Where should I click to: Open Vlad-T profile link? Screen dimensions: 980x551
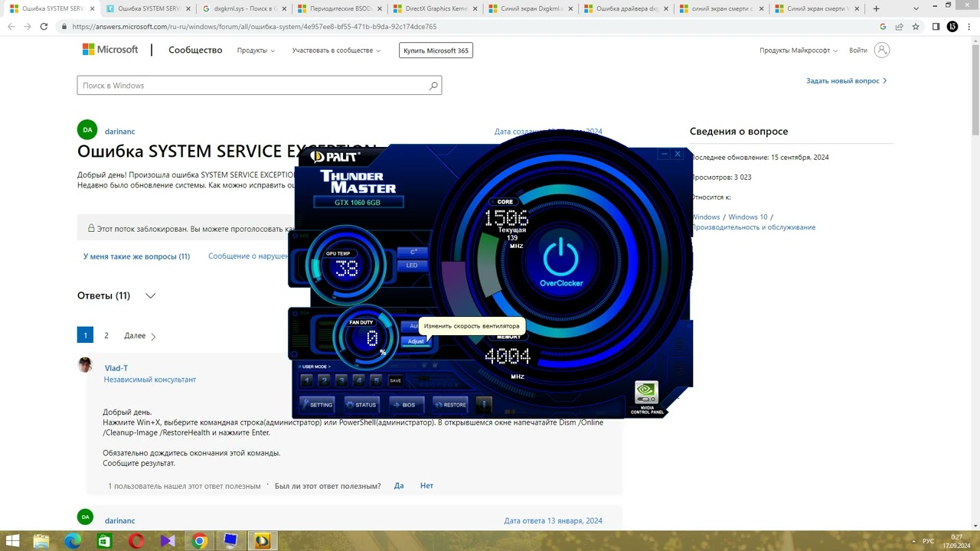pyautogui.click(x=116, y=368)
